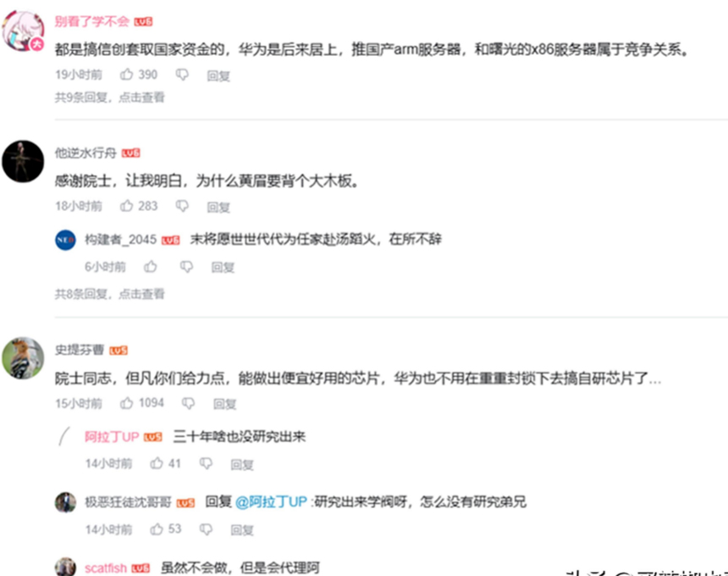Image resolution: width=728 pixels, height=576 pixels.
Task: Open 史提芬曹's bird avatar
Action: tap(23, 358)
